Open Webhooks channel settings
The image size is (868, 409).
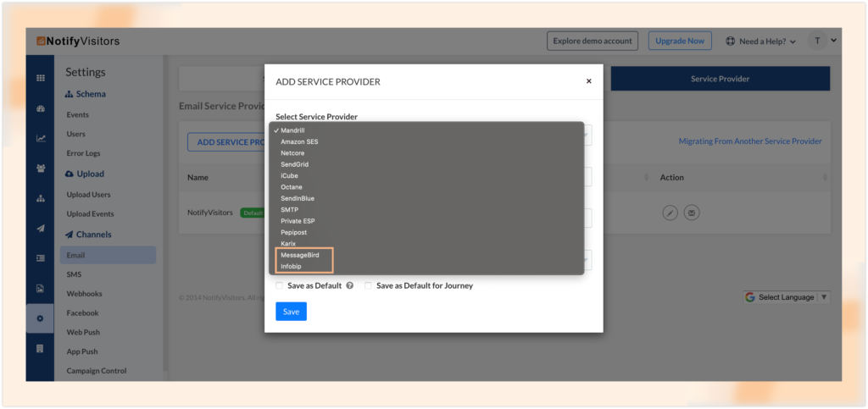point(84,294)
